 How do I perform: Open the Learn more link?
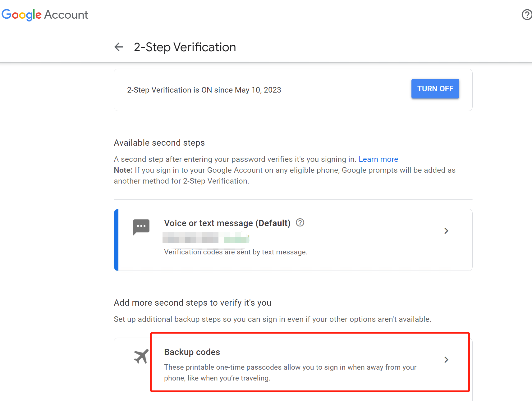click(378, 159)
